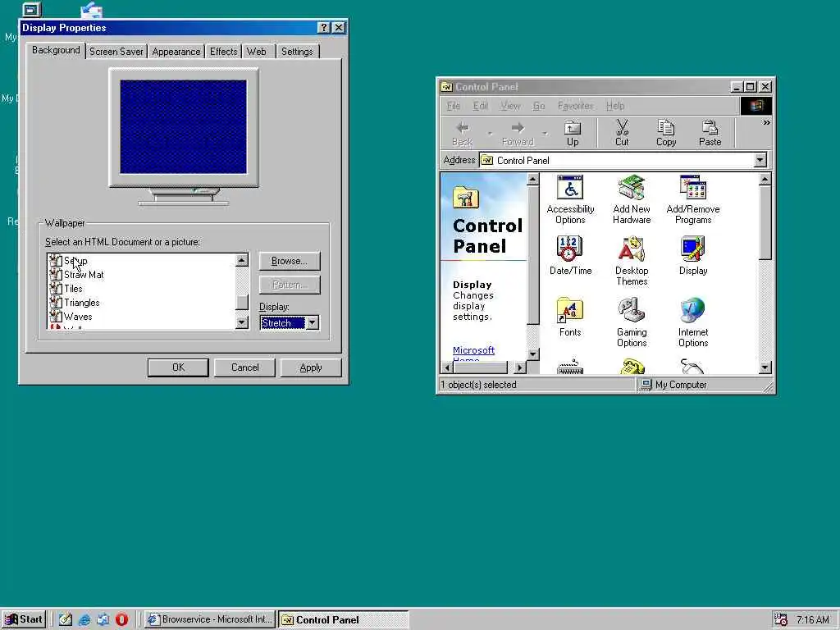Switch to the Web tab
Viewport: 840px width, 630px height.
pyautogui.click(x=256, y=52)
